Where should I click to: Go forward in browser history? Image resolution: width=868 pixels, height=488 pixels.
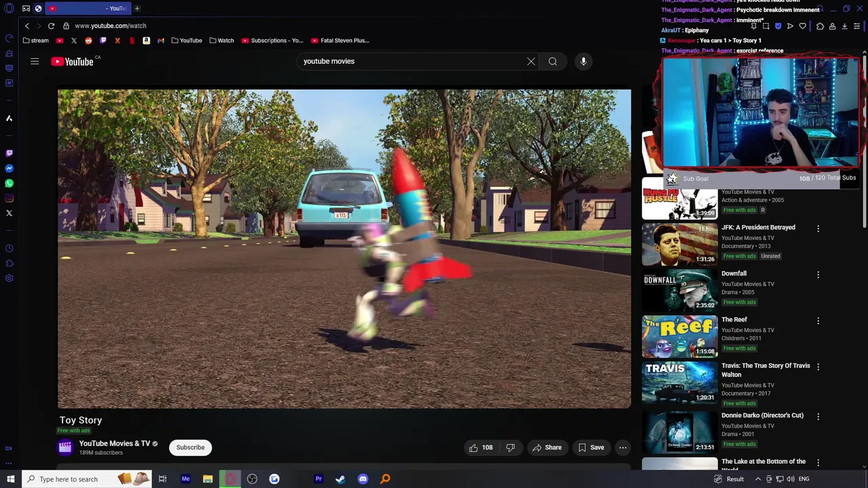(x=39, y=26)
